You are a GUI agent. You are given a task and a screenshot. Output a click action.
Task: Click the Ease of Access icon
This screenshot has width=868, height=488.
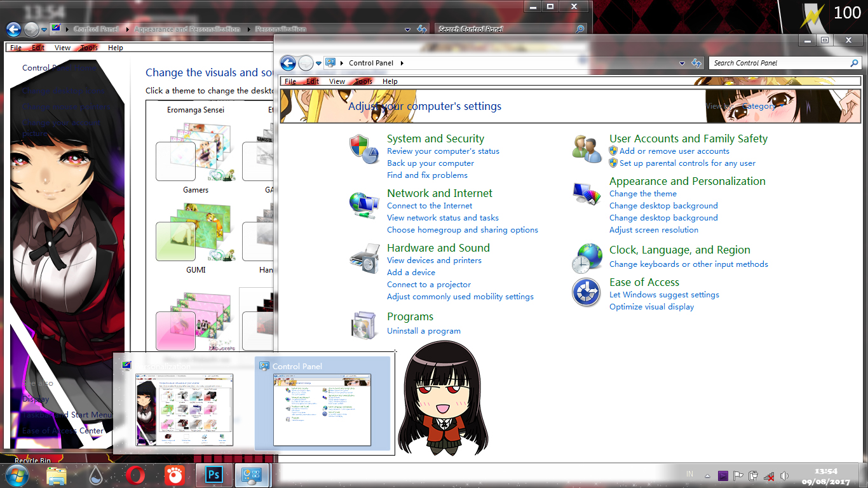click(x=586, y=292)
